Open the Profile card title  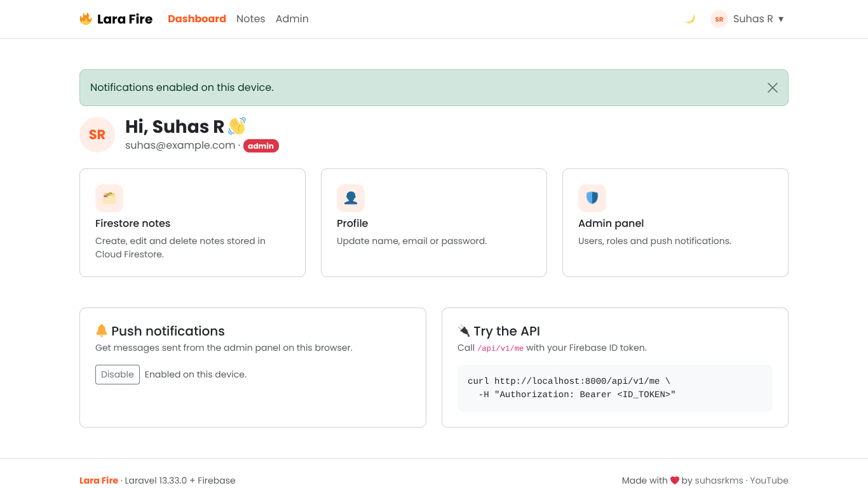[x=353, y=223]
